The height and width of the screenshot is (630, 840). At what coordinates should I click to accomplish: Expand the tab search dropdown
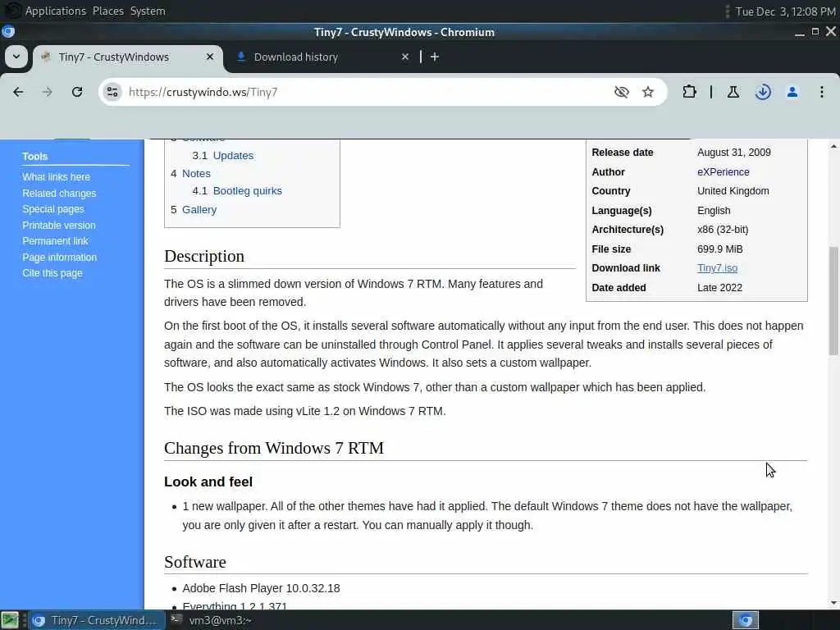(x=16, y=57)
